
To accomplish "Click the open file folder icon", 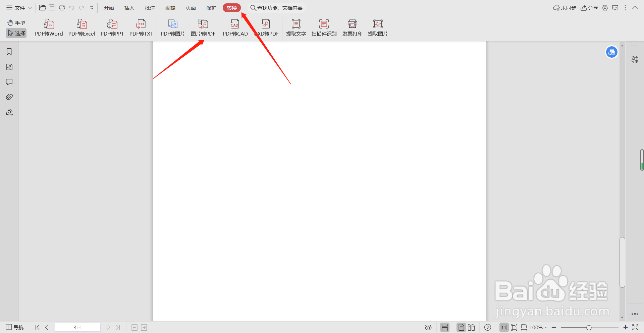I will 43,8.
